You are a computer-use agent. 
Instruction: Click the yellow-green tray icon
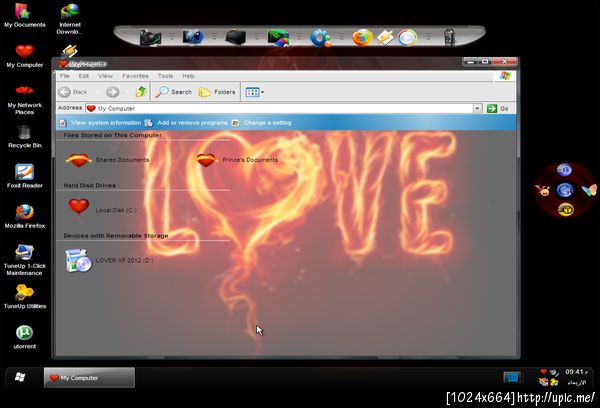pos(554,382)
